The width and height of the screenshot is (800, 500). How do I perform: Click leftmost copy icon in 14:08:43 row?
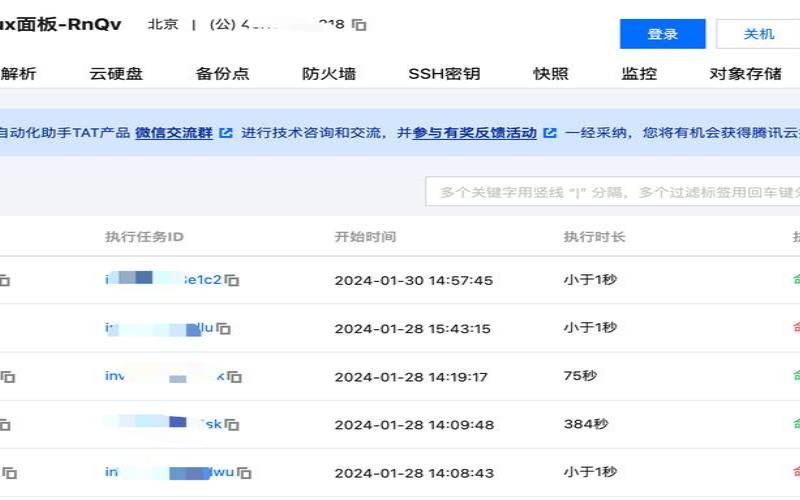pos(9,473)
